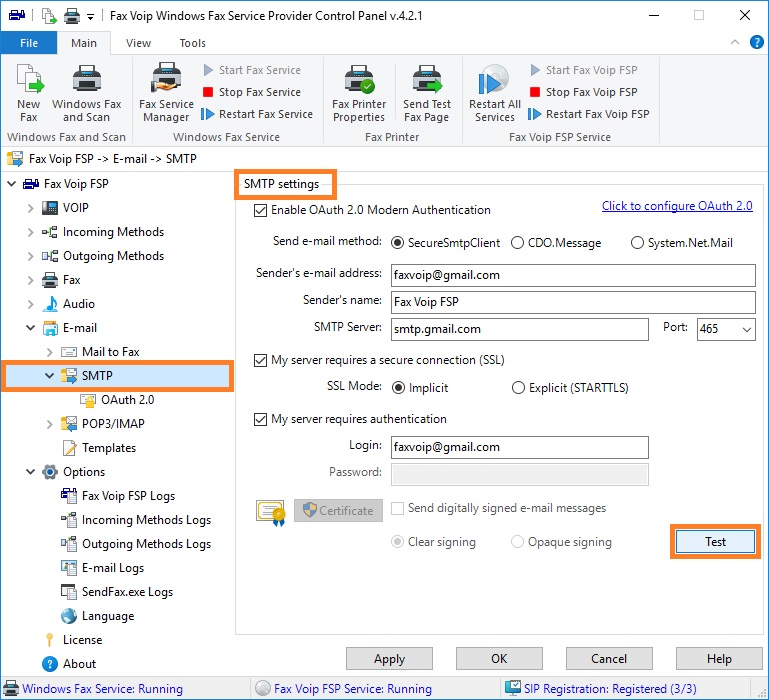
Task: Click the help question mark icon
Action: click(756, 43)
